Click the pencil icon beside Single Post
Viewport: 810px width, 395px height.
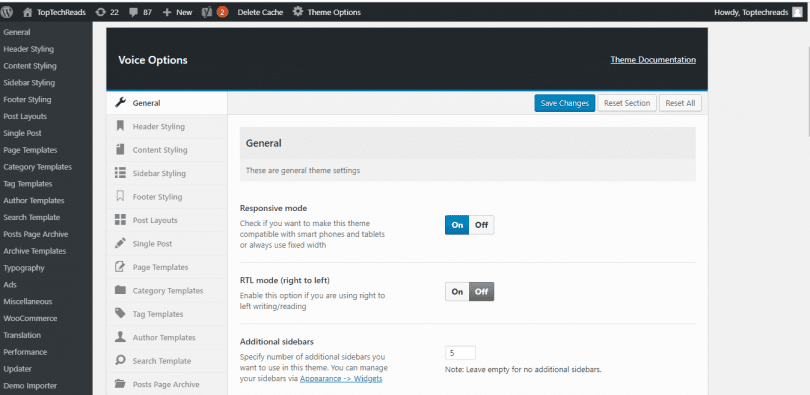120,243
